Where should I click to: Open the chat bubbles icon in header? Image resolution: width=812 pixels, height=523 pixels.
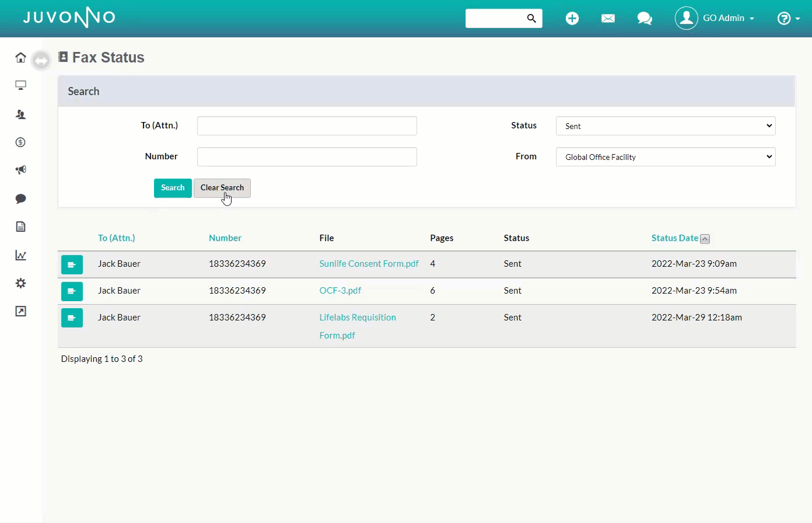(x=645, y=19)
